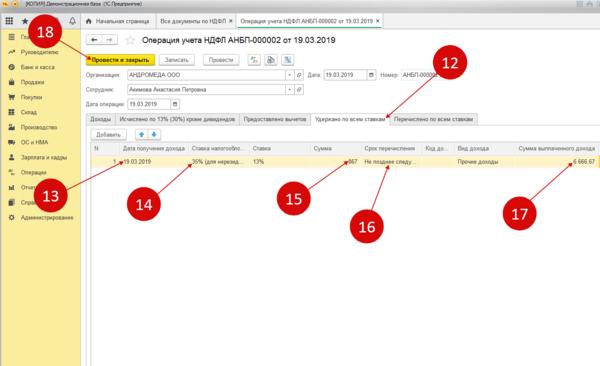Image resolution: width=600 pixels, height=366 pixels.
Task: Click the copy-documents toolbar icon next to Дт/Кт
Action: (271, 60)
